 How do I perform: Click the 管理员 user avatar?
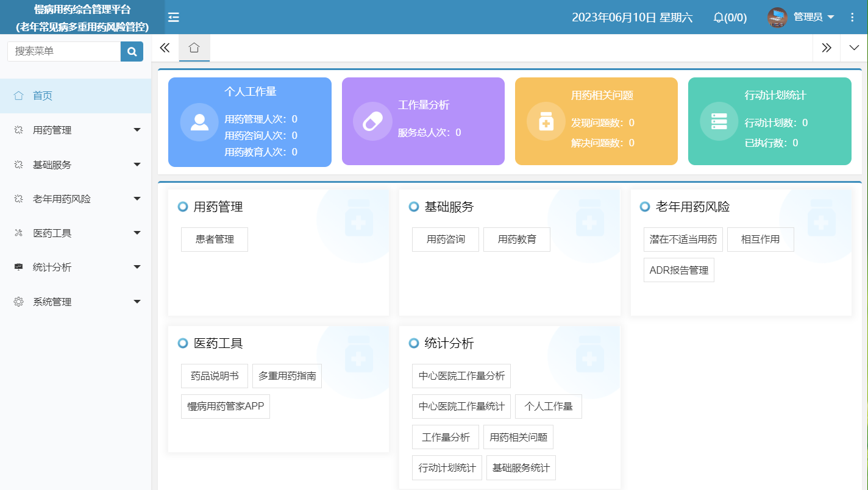pyautogui.click(x=777, y=17)
